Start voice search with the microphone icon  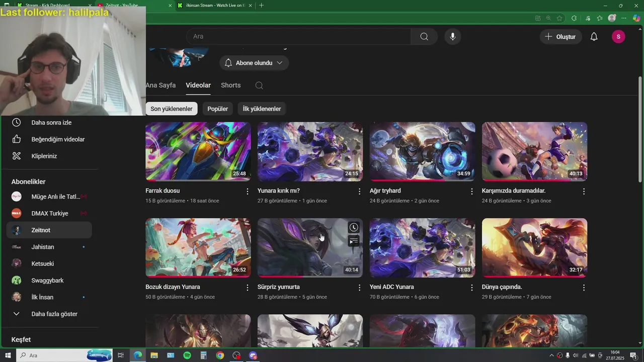coord(453,36)
